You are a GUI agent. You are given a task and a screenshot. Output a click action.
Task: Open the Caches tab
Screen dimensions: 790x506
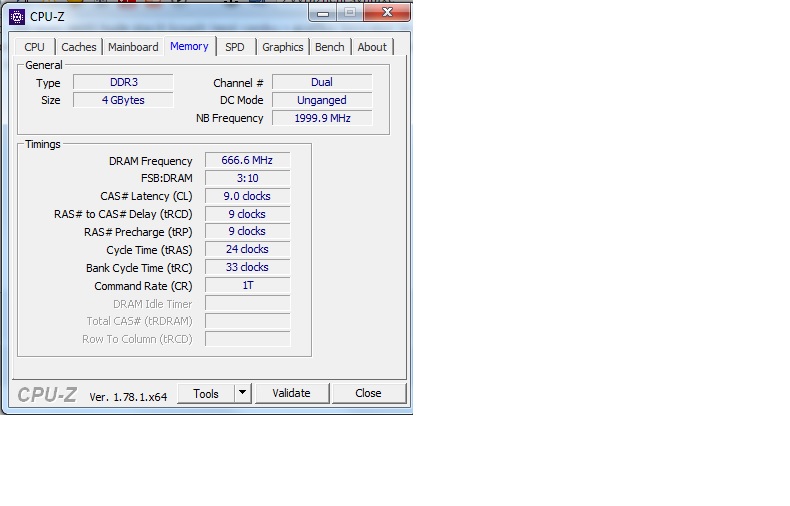coord(79,47)
